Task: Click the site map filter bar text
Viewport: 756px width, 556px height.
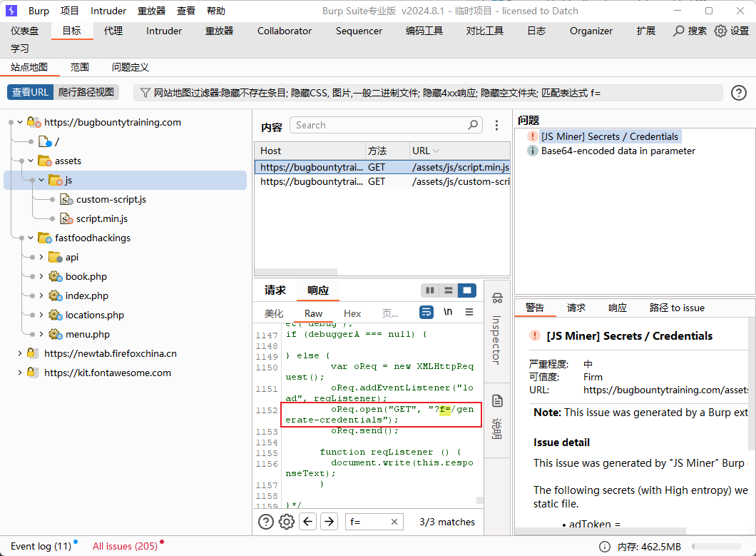Action: pos(377,93)
